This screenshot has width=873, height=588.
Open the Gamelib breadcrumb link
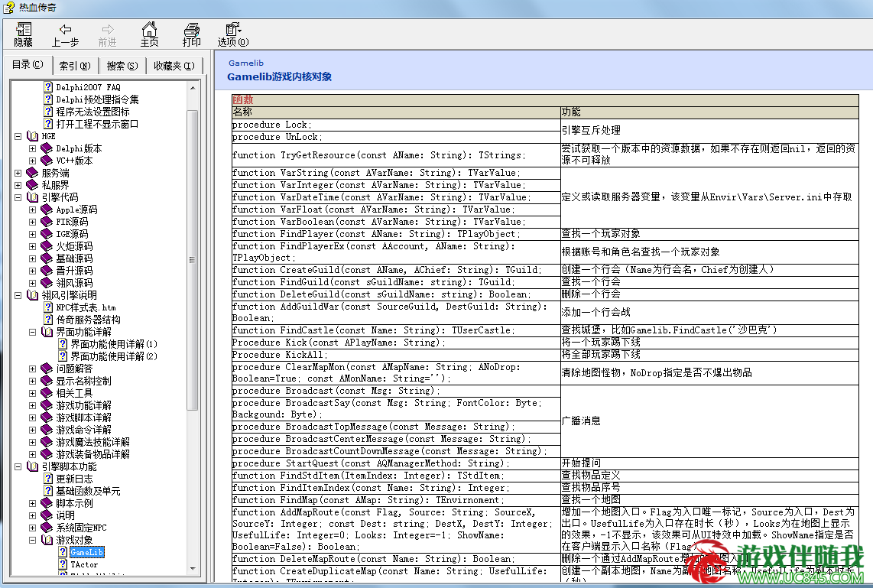pyautogui.click(x=246, y=63)
